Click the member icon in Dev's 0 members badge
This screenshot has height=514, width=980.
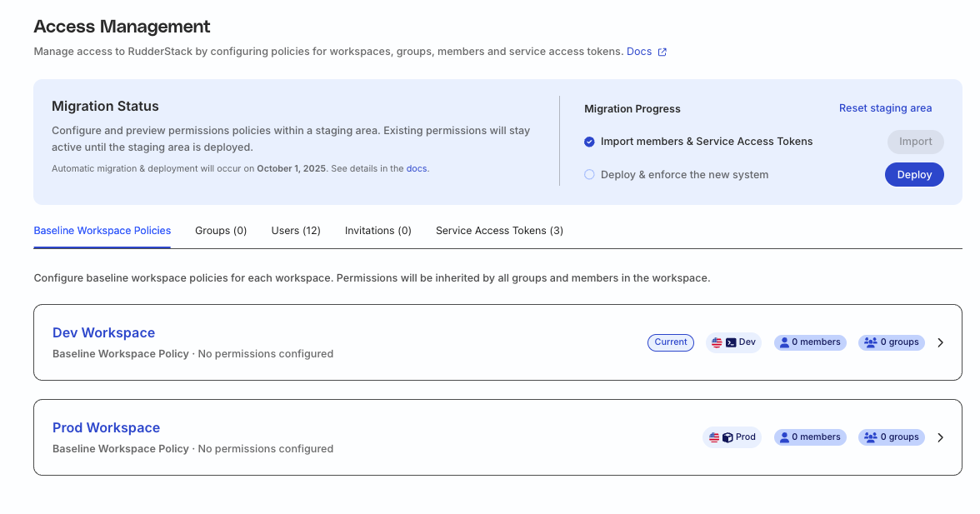click(x=784, y=342)
